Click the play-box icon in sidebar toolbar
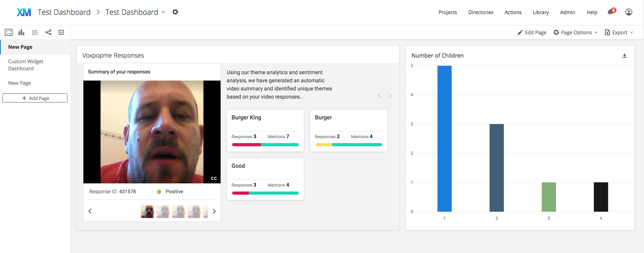 pyautogui.click(x=61, y=33)
